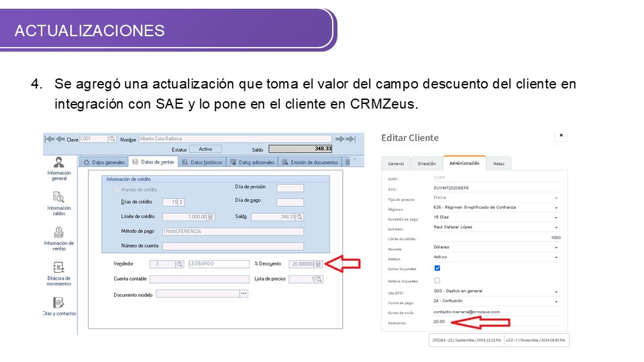Switch to Datos adicionales tab

point(252,162)
